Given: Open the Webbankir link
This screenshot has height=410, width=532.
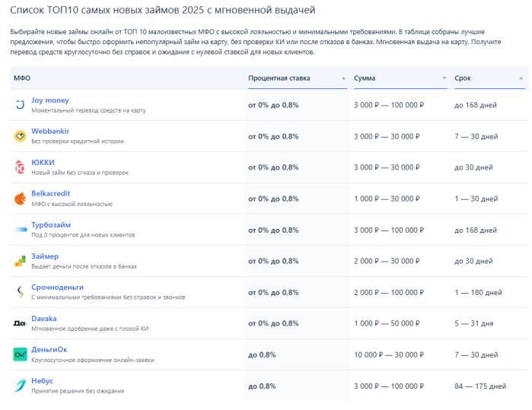Looking at the screenshot, I should pyautogui.click(x=50, y=131).
